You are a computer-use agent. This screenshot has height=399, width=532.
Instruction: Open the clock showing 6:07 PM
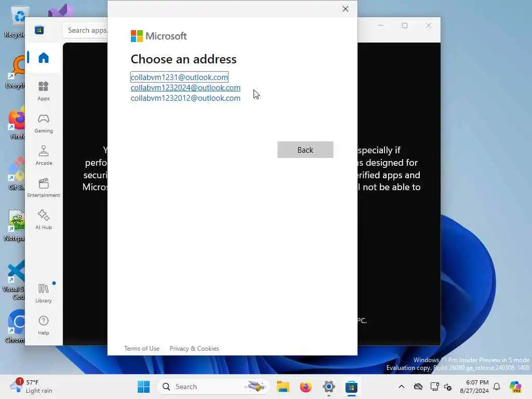pos(474,387)
